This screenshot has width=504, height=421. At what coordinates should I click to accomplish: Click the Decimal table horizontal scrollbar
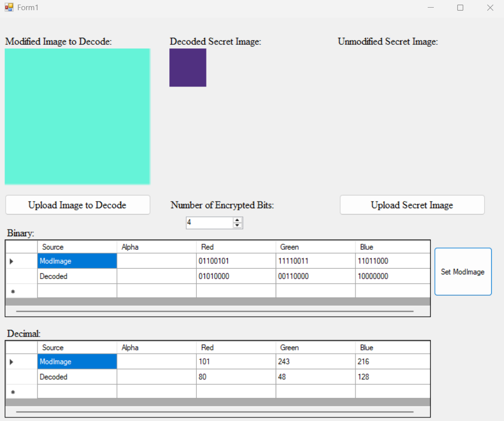click(215, 411)
